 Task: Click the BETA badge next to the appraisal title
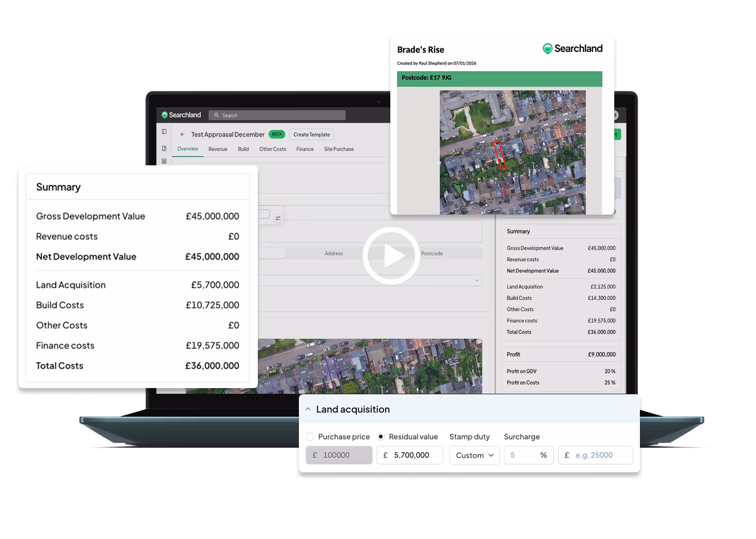click(x=276, y=134)
